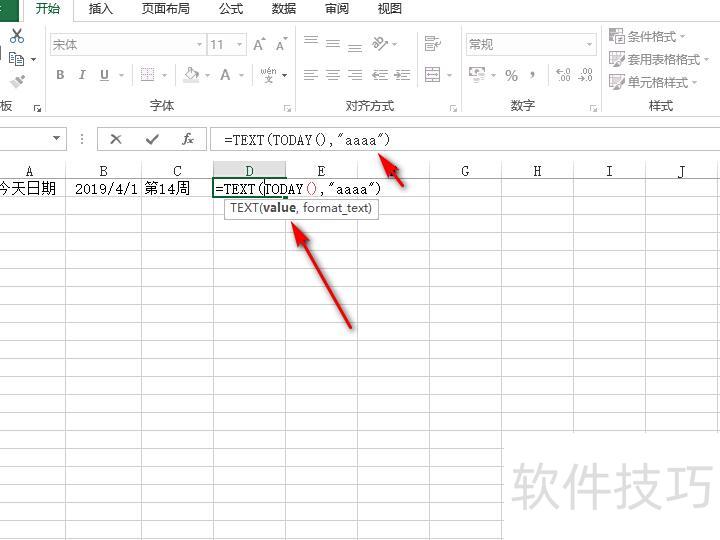Click cell containing 第14周

coord(177,188)
